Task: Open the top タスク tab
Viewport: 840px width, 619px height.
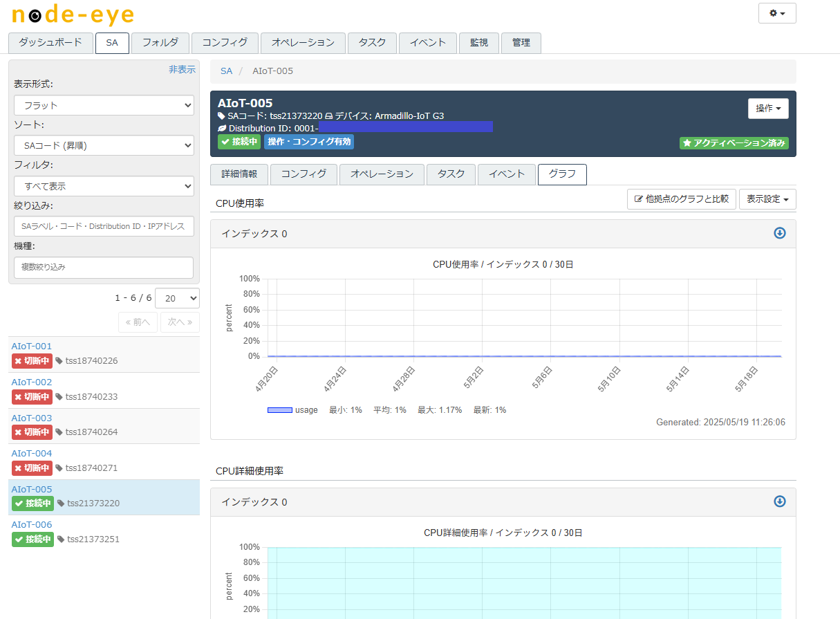Action: click(372, 43)
